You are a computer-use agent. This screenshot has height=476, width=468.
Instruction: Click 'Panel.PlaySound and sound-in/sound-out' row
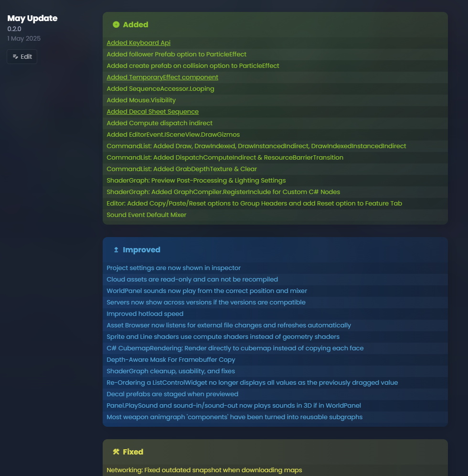tap(275, 406)
